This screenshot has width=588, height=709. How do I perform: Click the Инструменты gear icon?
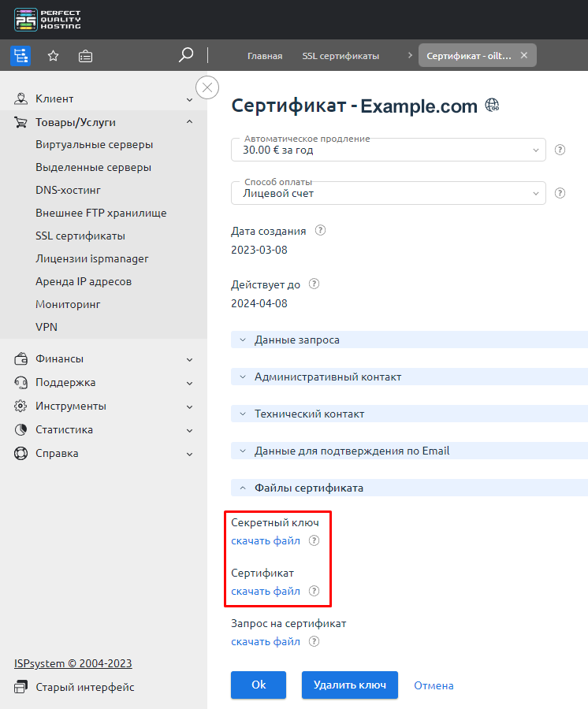point(20,406)
